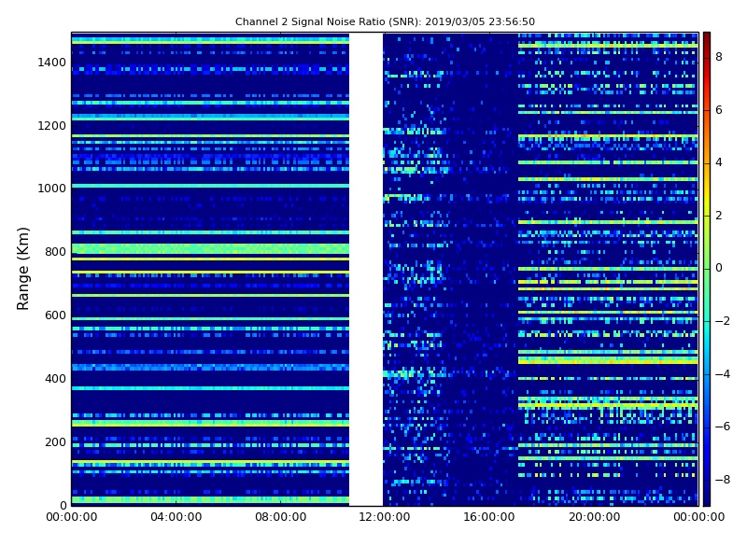This screenshot has height=560, width=747.
Task: Click the y-axis tick label 1000
Action: point(52,189)
